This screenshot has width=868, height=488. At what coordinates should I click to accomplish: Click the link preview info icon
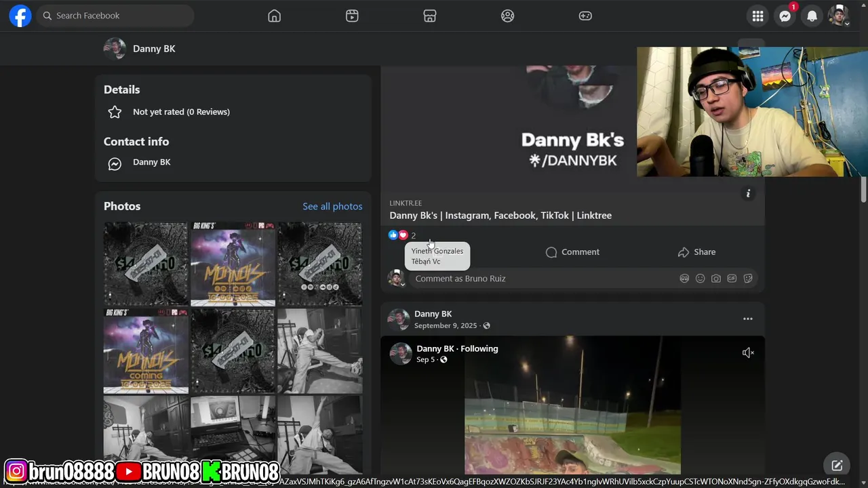(748, 194)
